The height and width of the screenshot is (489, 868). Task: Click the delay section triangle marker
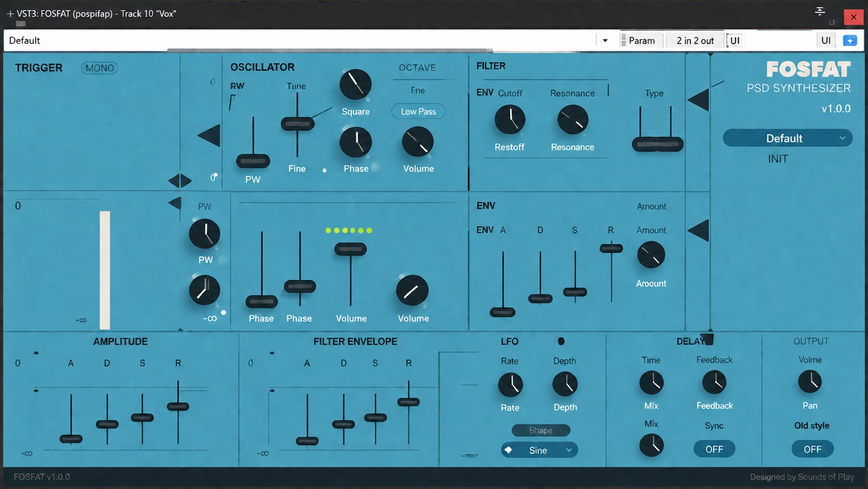[708, 339]
